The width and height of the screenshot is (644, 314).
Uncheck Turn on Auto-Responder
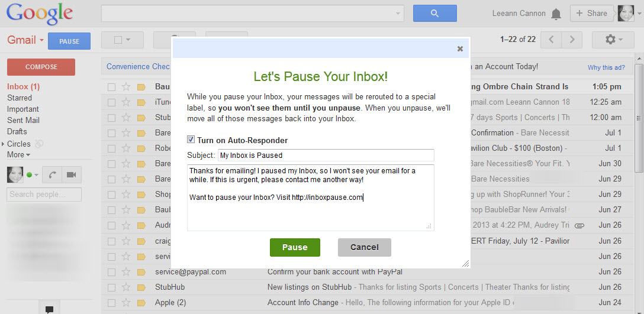pos(191,140)
